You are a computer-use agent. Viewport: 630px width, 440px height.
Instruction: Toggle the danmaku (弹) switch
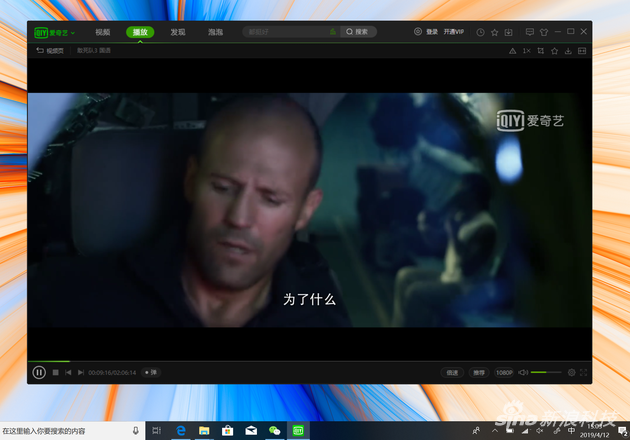coord(151,372)
